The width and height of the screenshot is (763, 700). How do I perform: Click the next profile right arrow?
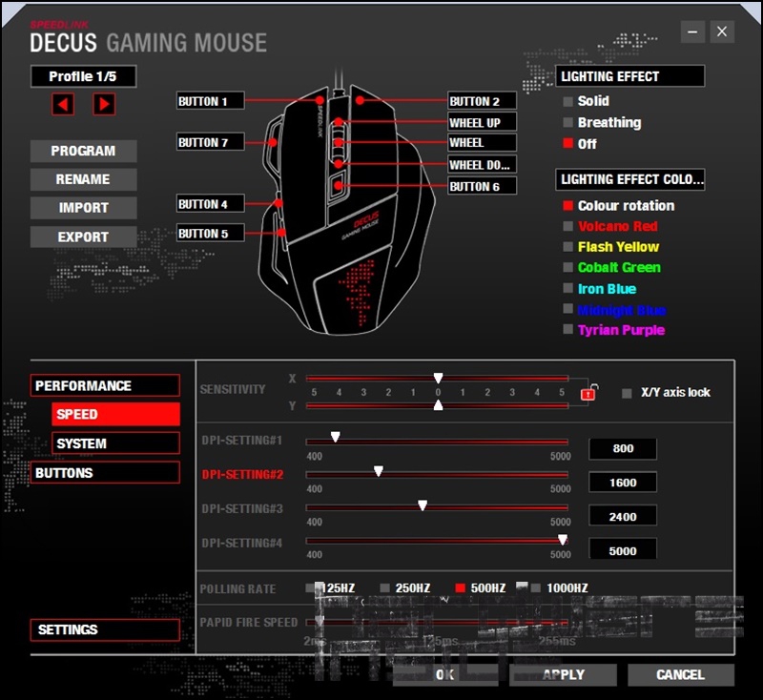coord(104,104)
